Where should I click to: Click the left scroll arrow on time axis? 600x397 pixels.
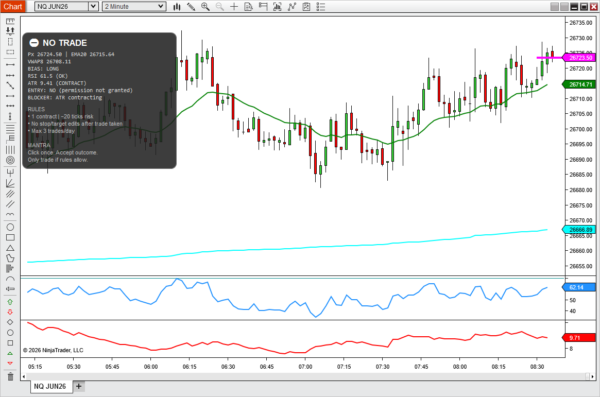point(24,377)
